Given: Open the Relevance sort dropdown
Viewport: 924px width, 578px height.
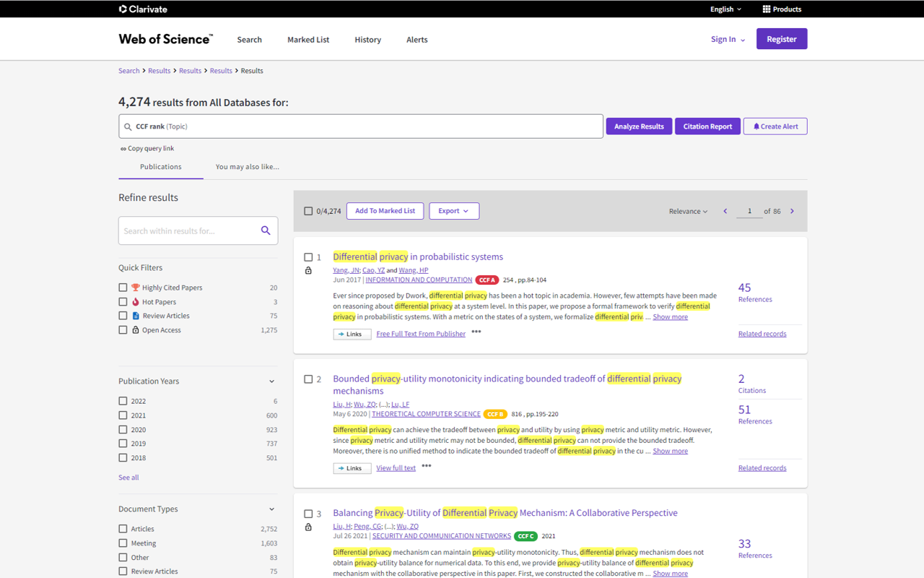Looking at the screenshot, I should coord(688,211).
